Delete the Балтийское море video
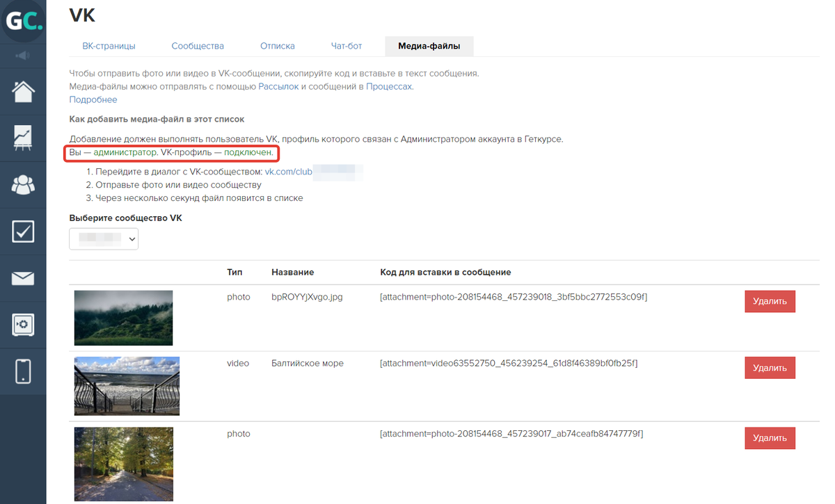Image resolution: width=835 pixels, height=504 pixels. (770, 368)
